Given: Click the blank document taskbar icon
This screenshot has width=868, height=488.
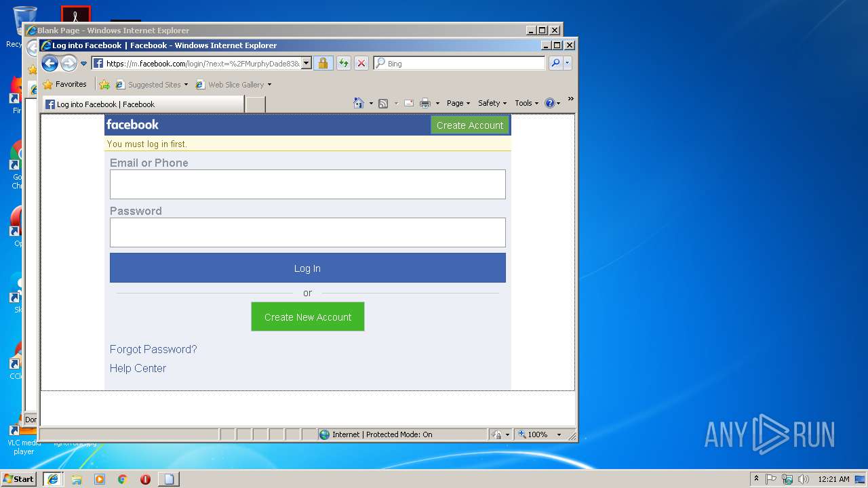Looking at the screenshot, I should [x=169, y=479].
